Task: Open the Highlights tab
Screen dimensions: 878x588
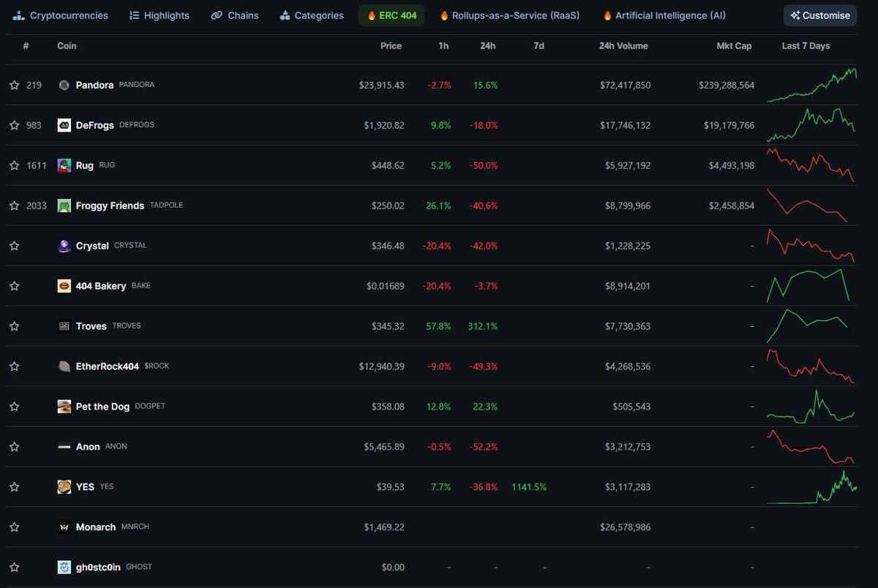Action: point(159,15)
